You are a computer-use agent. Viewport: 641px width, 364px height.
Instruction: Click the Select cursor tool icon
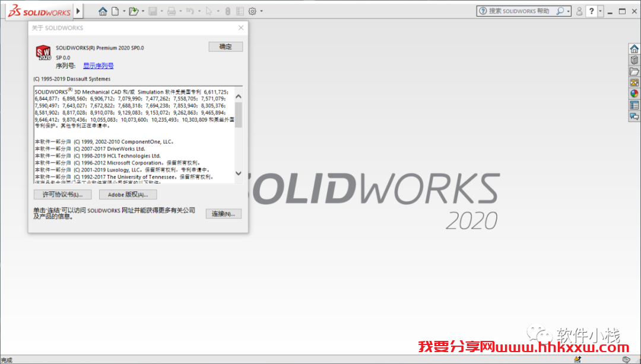(209, 11)
